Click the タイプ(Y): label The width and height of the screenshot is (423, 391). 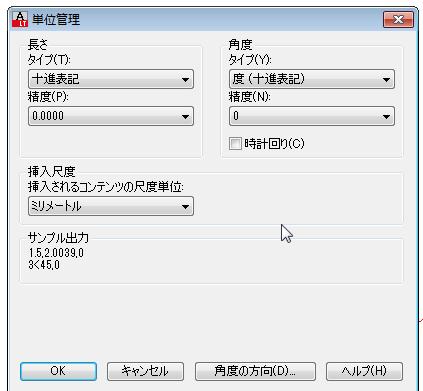250,60
